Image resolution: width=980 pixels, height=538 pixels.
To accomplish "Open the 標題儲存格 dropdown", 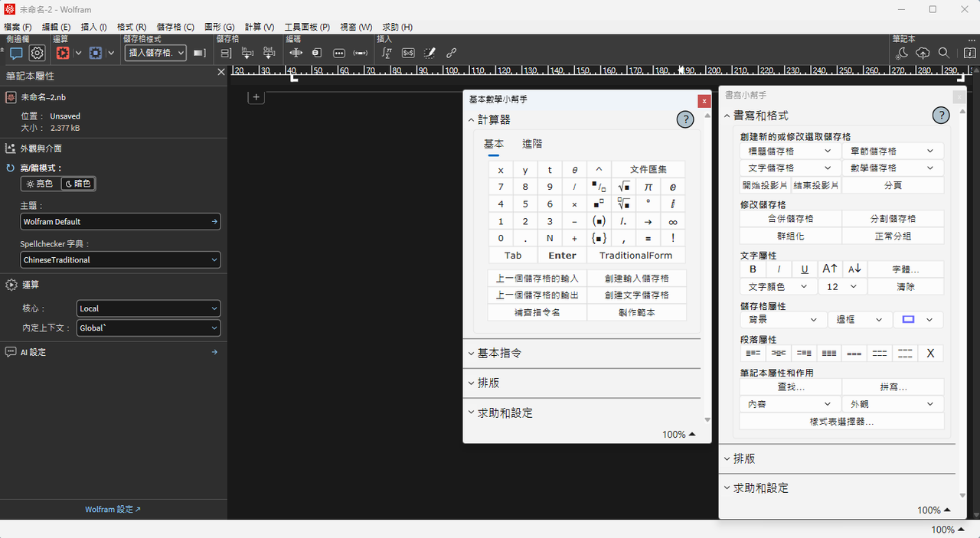I will click(x=790, y=151).
